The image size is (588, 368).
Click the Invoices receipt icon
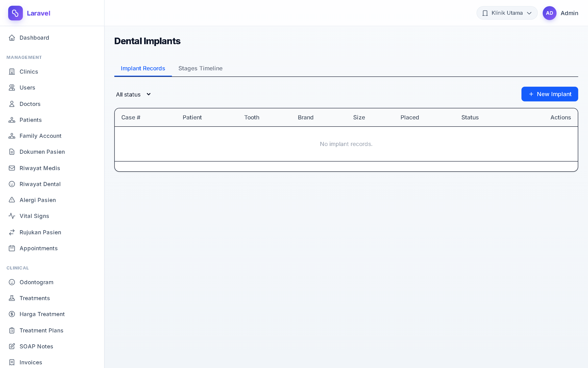[12, 362]
